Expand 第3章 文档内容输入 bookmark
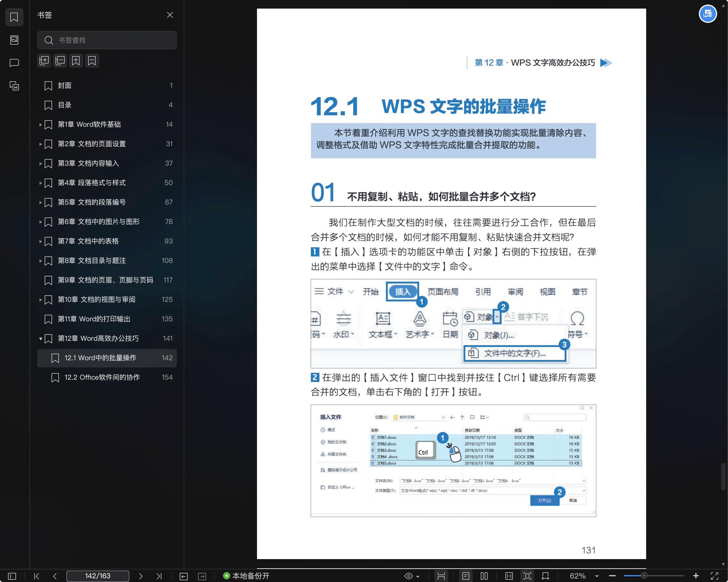The image size is (728, 582). [41, 163]
